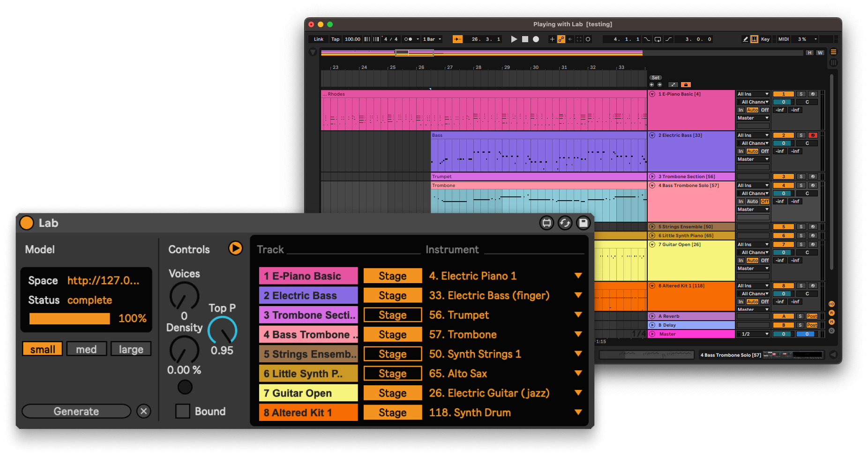This screenshot has height=457, width=868.
Task: Toggle Stage for Strings Ensemble track
Action: pos(393,354)
